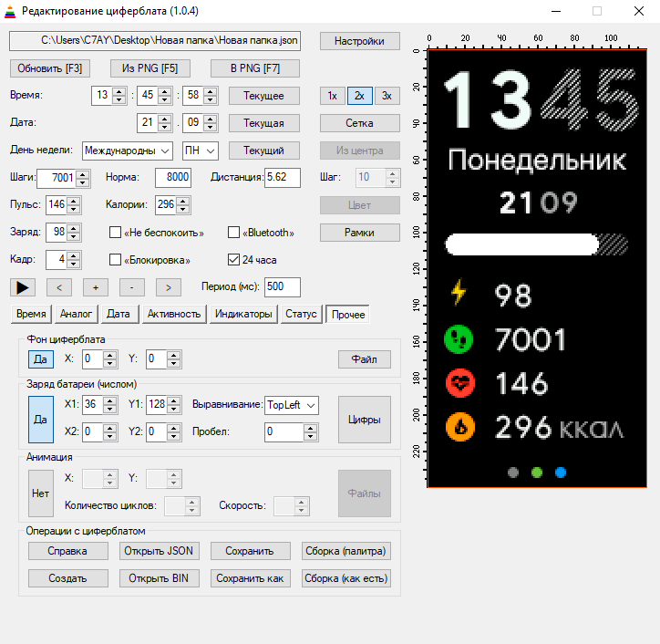Click the Текущее time button
Image resolution: width=660 pixels, height=644 pixels.
point(264,96)
